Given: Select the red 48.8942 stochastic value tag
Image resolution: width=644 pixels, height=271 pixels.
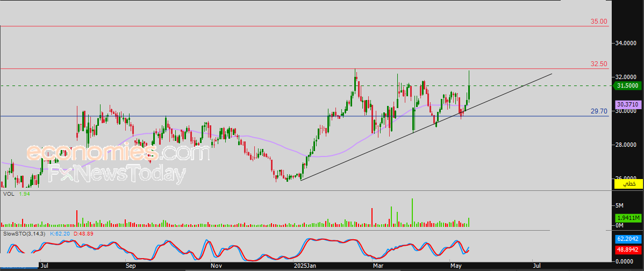Looking at the screenshot, I should point(628,249).
